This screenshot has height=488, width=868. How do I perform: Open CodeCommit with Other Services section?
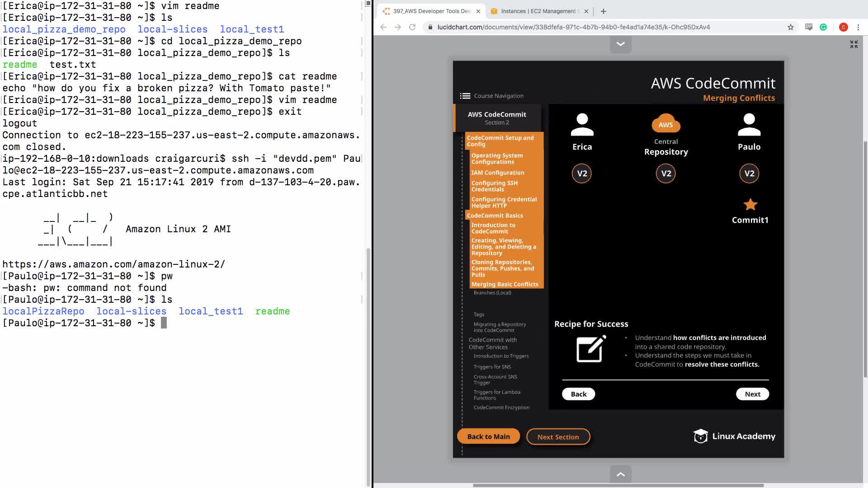pos(492,343)
